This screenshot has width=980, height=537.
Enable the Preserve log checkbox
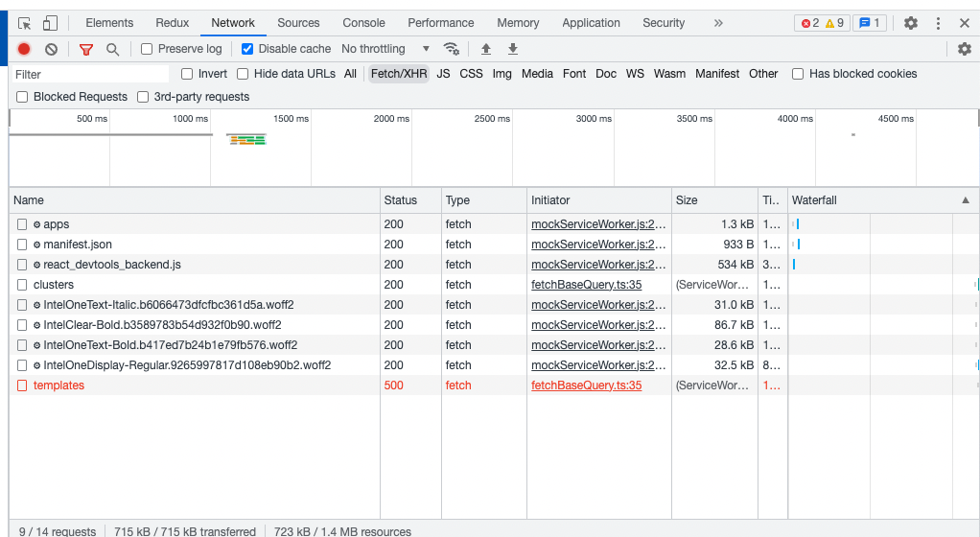[147, 49]
